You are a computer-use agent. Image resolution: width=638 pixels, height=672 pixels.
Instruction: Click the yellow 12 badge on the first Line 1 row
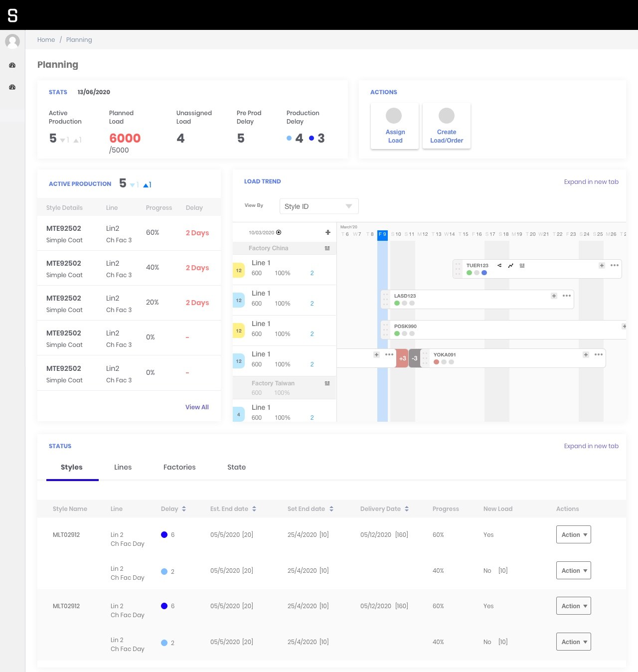[239, 270]
